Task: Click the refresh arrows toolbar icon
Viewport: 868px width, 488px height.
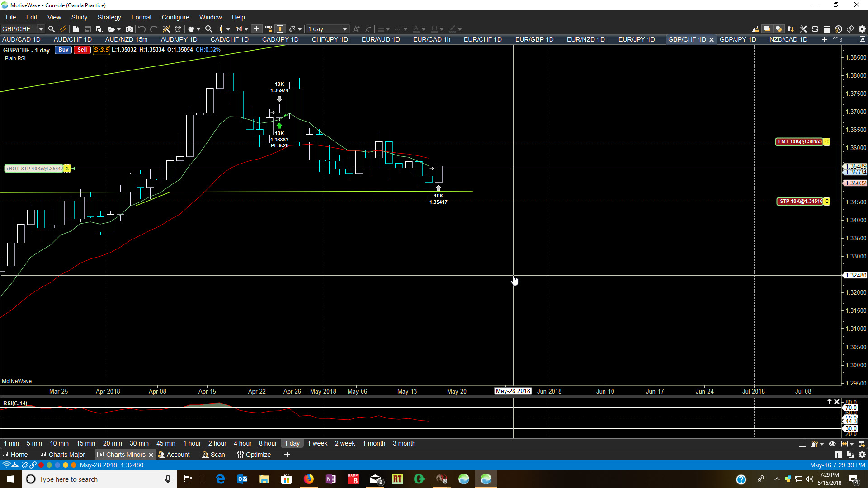Action: [815, 29]
